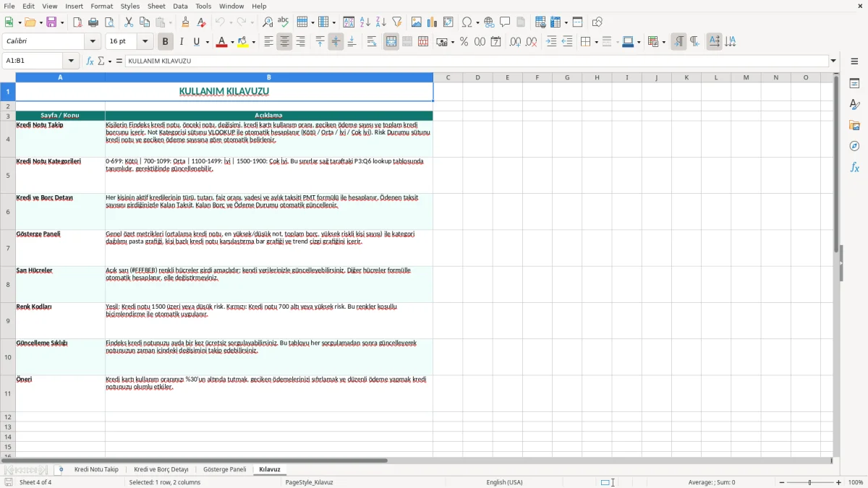Click the AutoFilter funnel icon
This screenshot has width=868, height=488.
tap(396, 22)
